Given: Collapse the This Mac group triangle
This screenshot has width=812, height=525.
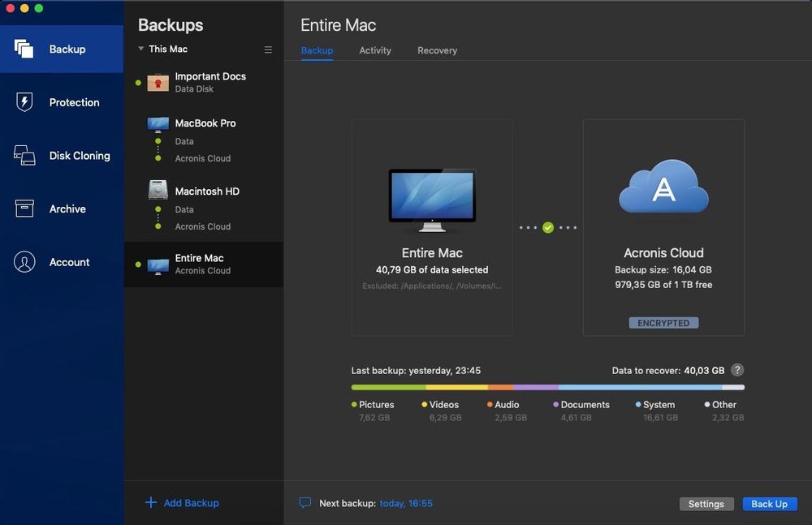Looking at the screenshot, I should point(140,49).
